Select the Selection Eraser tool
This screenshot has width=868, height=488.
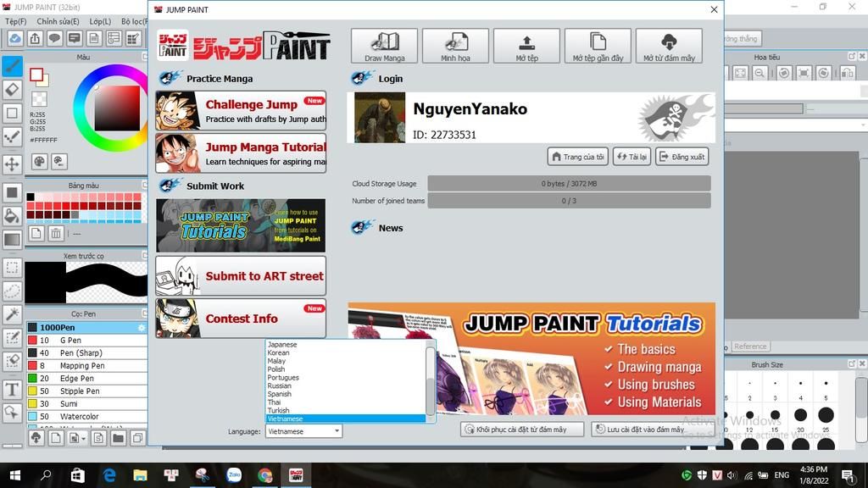(12, 361)
